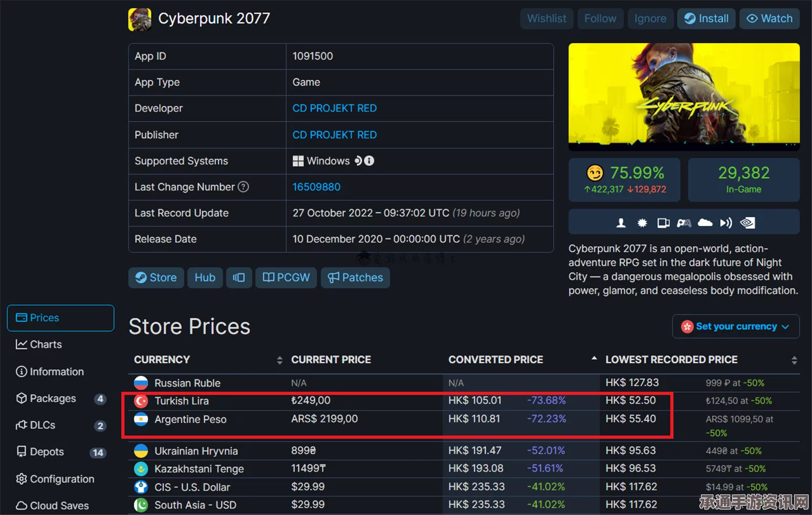Click the single-player category icon
812x515 pixels.
click(x=621, y=223)
